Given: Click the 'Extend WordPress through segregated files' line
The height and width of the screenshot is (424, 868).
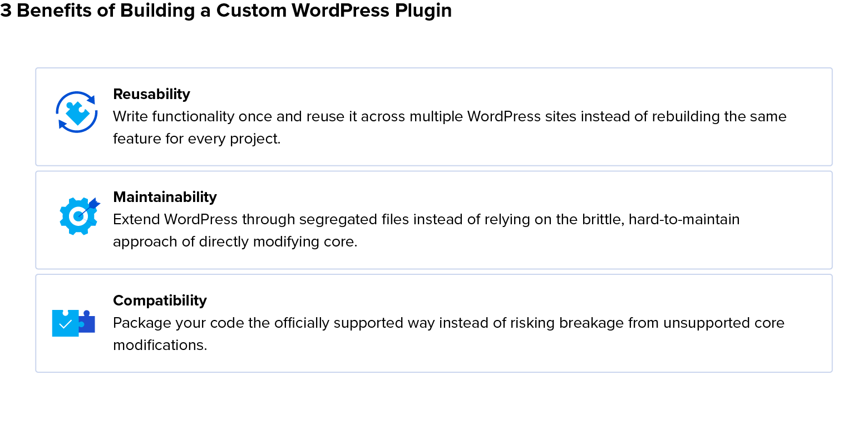Looking at the screenshot, I should pyautogui.click(x=426, y=219).
